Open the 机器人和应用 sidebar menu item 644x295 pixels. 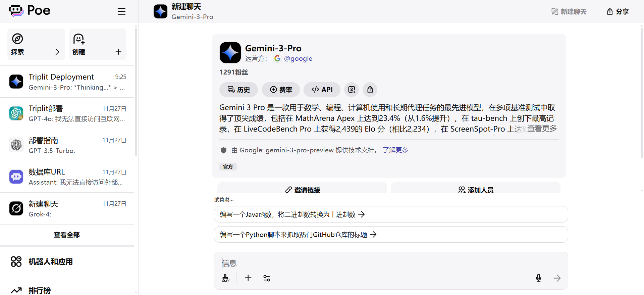[50, 261]
